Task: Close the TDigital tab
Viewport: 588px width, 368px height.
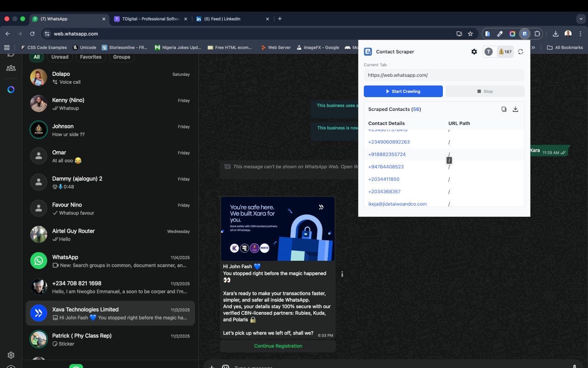Action: pos(186,19)
